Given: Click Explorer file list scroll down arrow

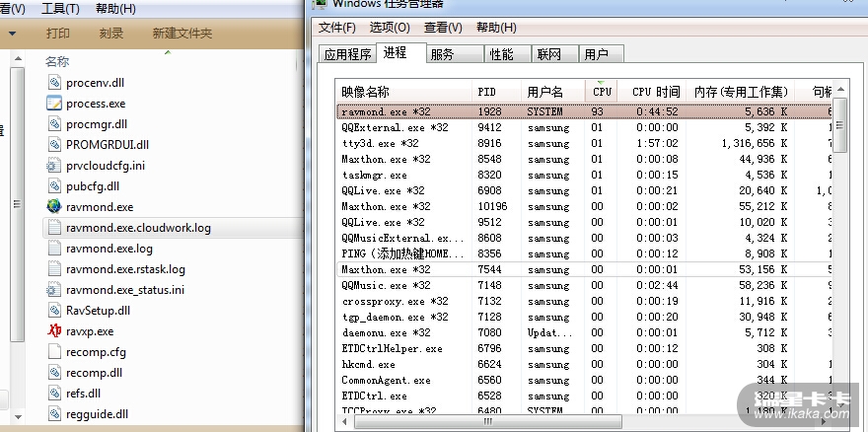Looking at the screenshot, I should click(x=17, y=416).
